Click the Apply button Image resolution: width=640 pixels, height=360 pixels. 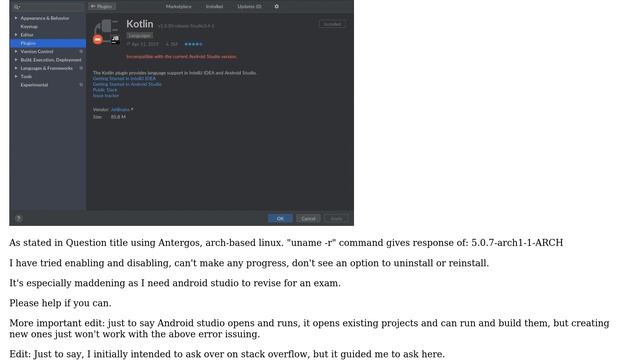tap(336, 218)
